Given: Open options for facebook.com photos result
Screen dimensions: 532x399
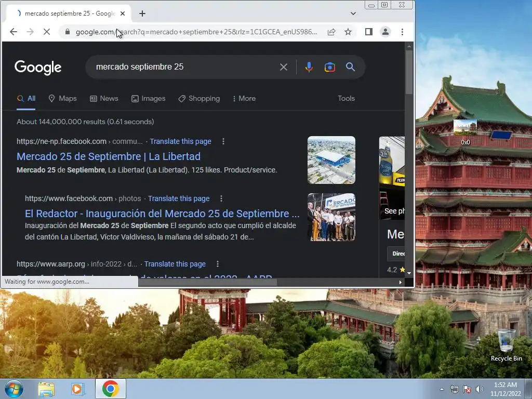Looking at the screenshot, I should click(221, 198).
